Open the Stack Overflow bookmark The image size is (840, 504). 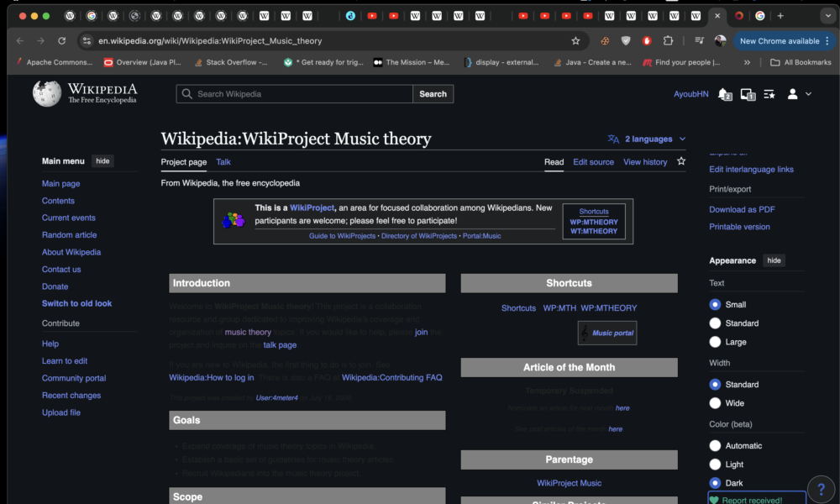tap(231, 62)
